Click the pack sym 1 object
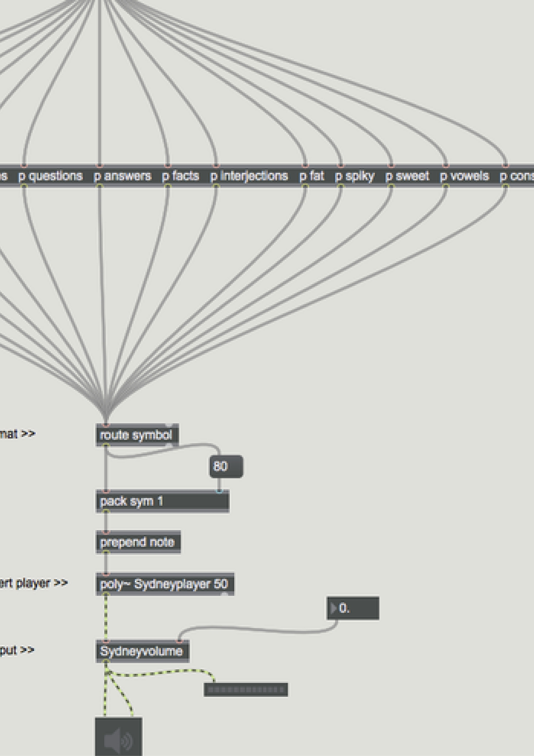 tap(162, 501)
